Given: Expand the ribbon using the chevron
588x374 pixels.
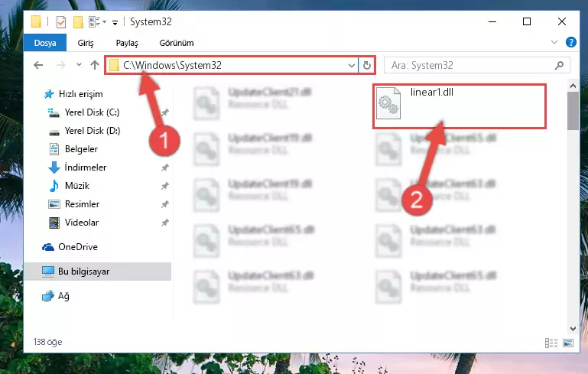Looking at the screenshot, I should pyautogui.click(x=554, y=42).
